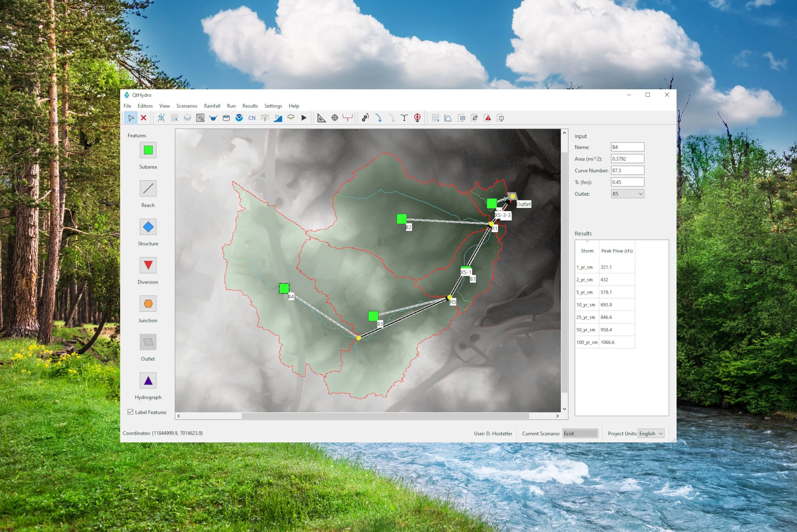Screen dimensions: 797x532
Task: Click the red X delete tool
Action: (x=143, y=118)
